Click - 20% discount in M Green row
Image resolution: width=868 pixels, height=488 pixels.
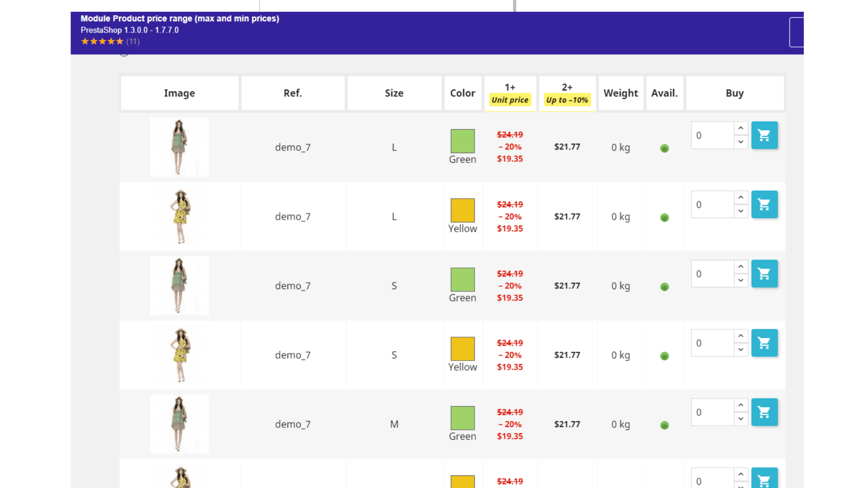[x=510, y=424]
